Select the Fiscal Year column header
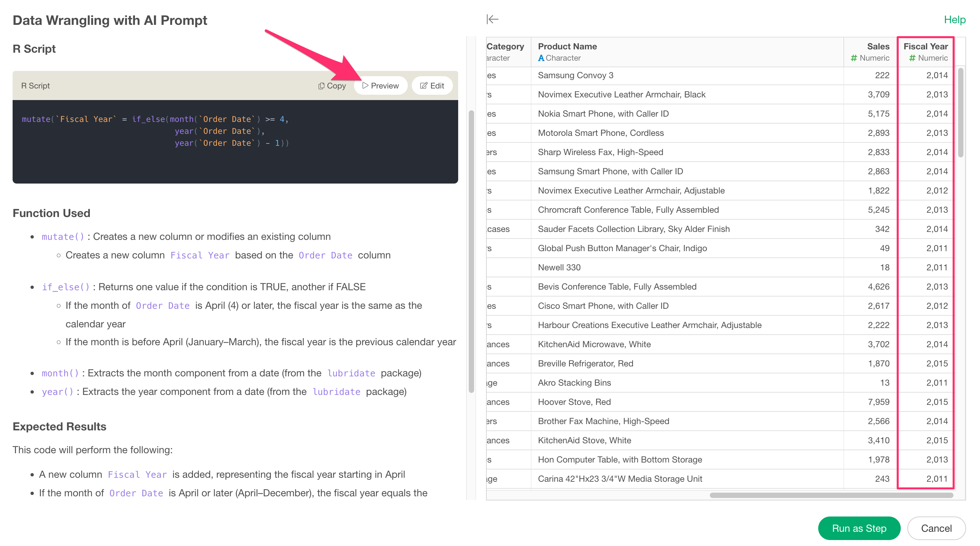The height and width of the screenshot is (546, 980). 925,46
